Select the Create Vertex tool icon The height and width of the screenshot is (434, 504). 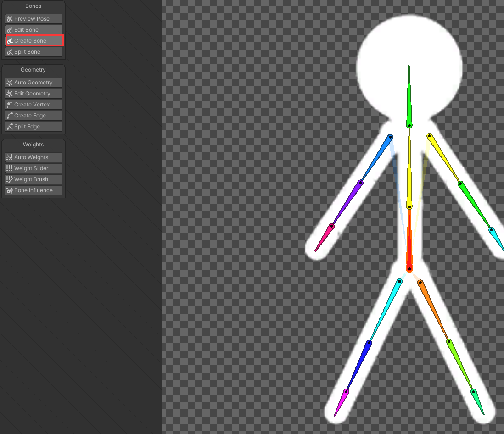click(x=10, y=104)
